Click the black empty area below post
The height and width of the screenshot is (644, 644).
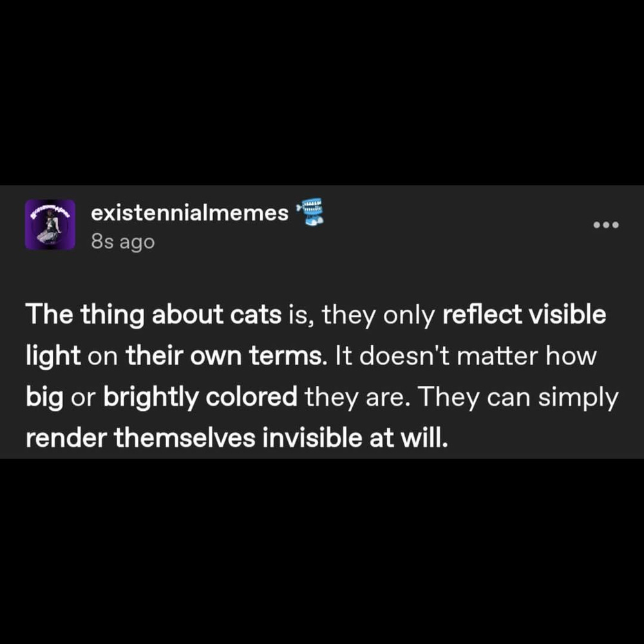(x=322, y=551)
